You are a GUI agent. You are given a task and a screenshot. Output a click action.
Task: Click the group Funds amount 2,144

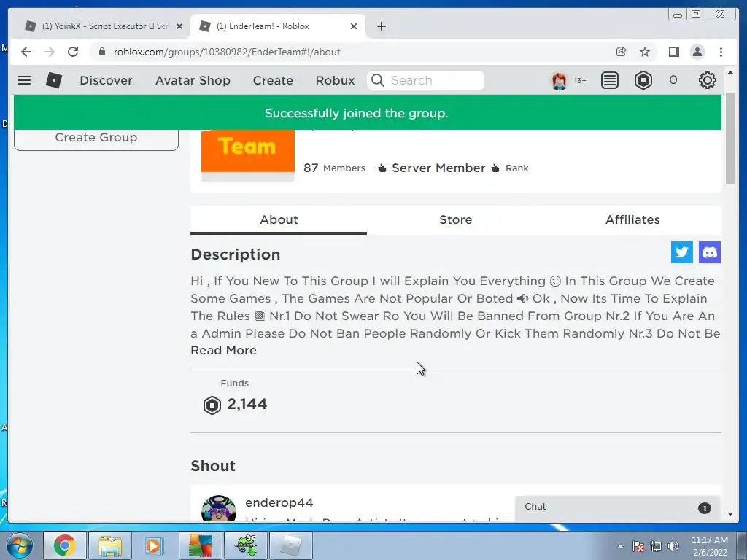point(247,404)
